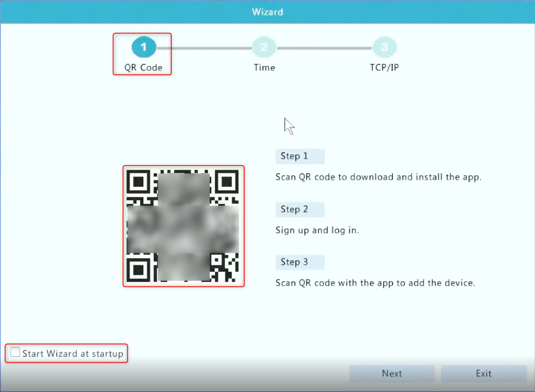Close the wizard with Exit button

point(483,373)
